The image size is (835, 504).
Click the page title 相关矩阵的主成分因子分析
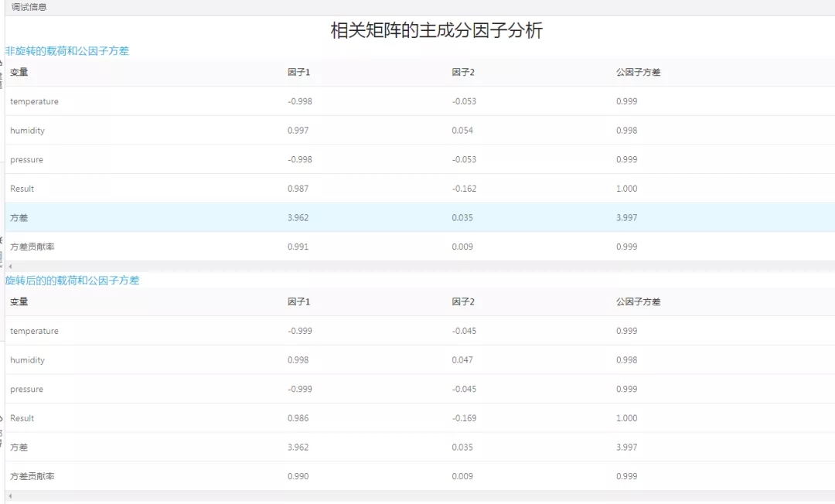[x=436, y=31]
